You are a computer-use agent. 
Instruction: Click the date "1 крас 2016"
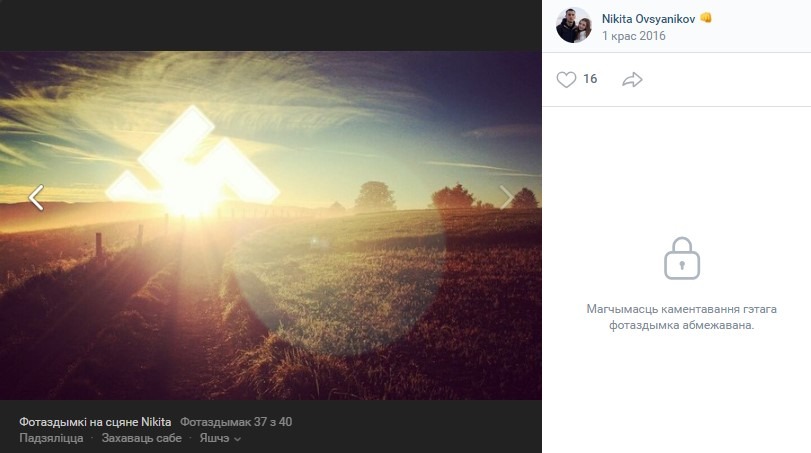pos(633,36)
